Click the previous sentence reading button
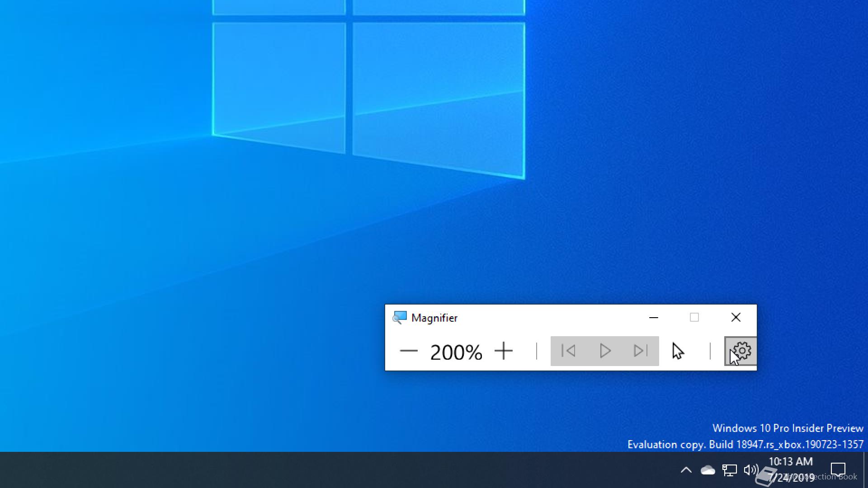Screen dimensions: 868x488 (568, 351)
